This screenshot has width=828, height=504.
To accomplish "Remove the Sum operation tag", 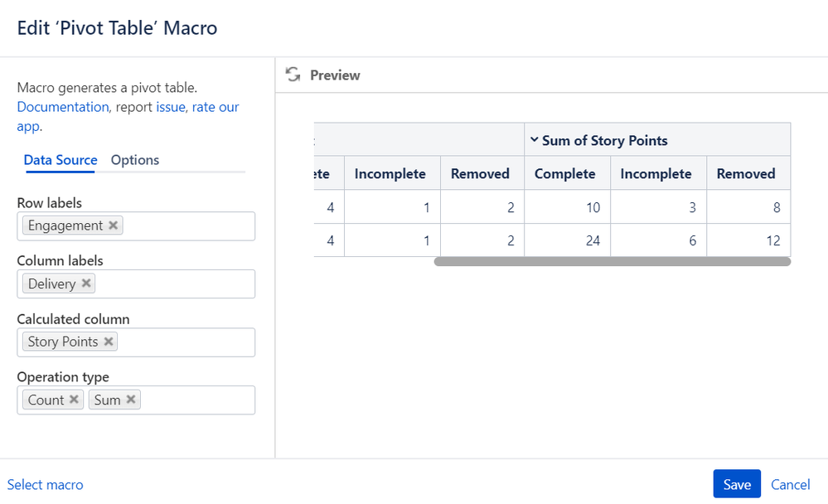I will click(131, 400).
